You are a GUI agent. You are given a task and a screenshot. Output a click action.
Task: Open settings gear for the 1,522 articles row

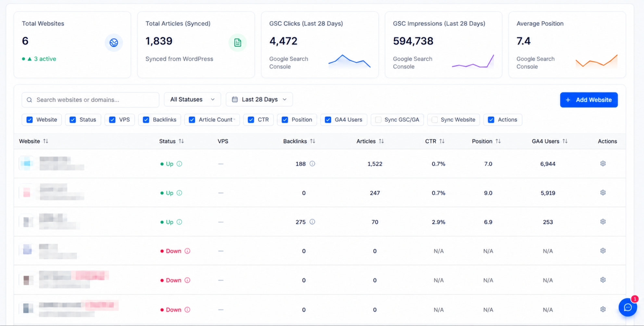[x=603, y=164]
